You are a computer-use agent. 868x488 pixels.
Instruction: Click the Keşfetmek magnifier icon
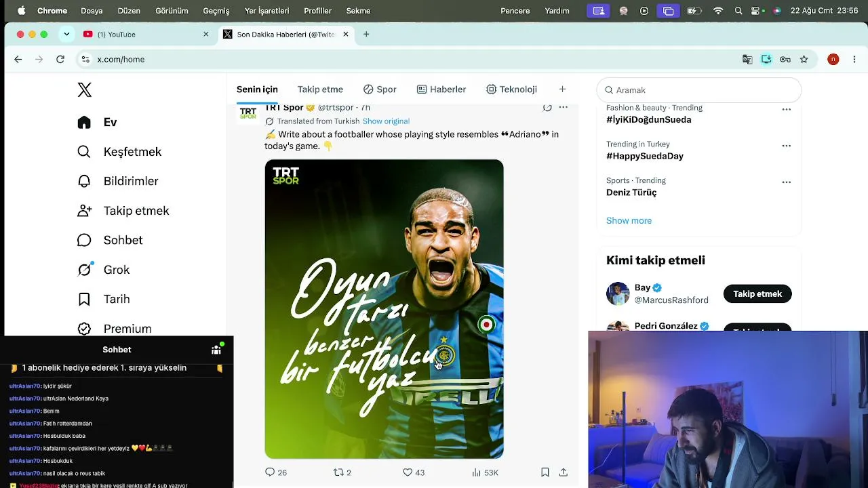point(84,152)
